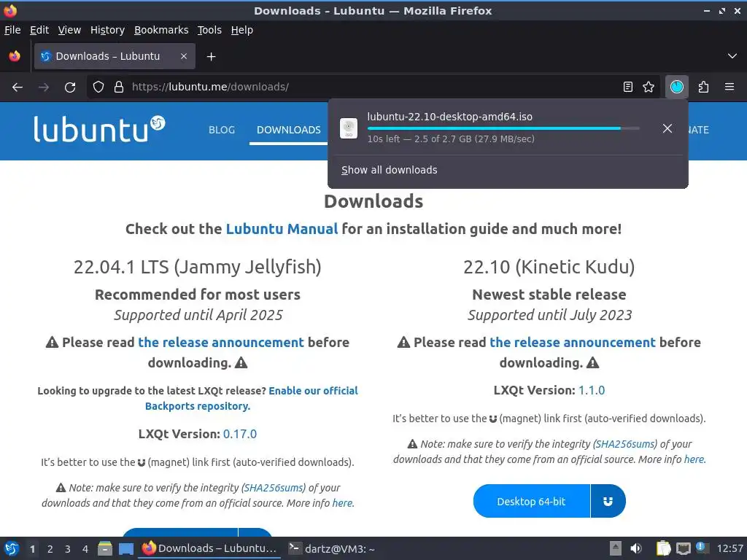Click show desktop taskbar icon
This screenshot has width=747, height=560.
(125, 549)
